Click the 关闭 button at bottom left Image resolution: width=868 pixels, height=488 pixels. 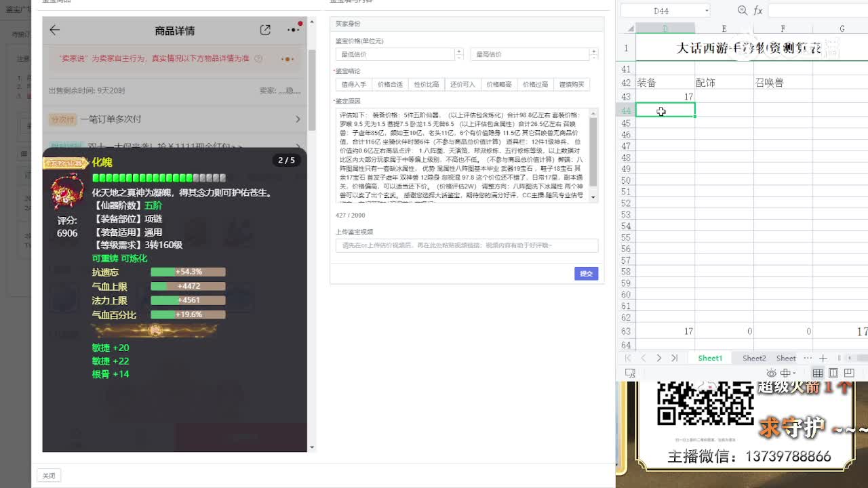pyautogui.click(x=48, y=475)
